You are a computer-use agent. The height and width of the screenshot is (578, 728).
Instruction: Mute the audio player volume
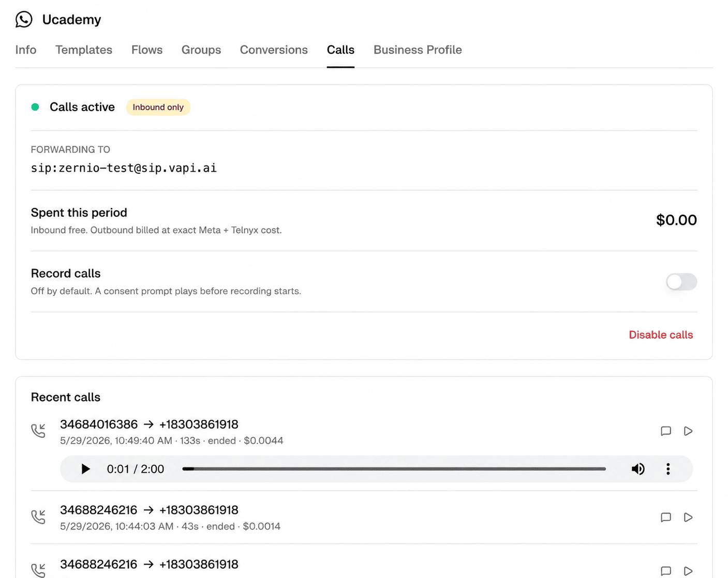(x=638, y=469)
